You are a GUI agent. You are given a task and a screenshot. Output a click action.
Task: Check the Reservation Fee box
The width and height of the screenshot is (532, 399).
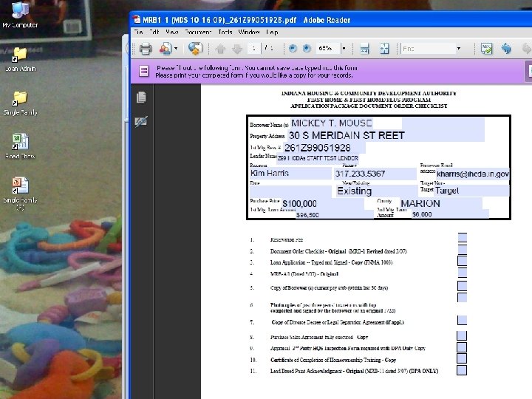462,237
